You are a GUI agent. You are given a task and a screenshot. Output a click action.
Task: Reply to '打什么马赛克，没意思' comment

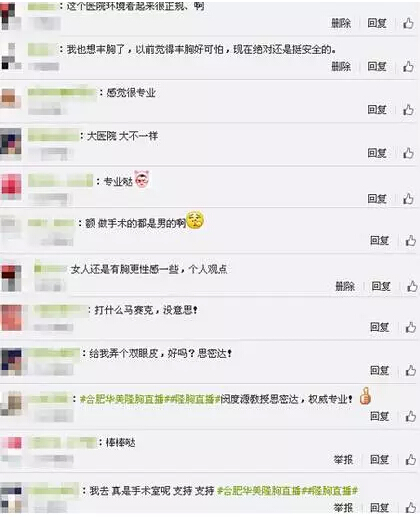[380, 327]
